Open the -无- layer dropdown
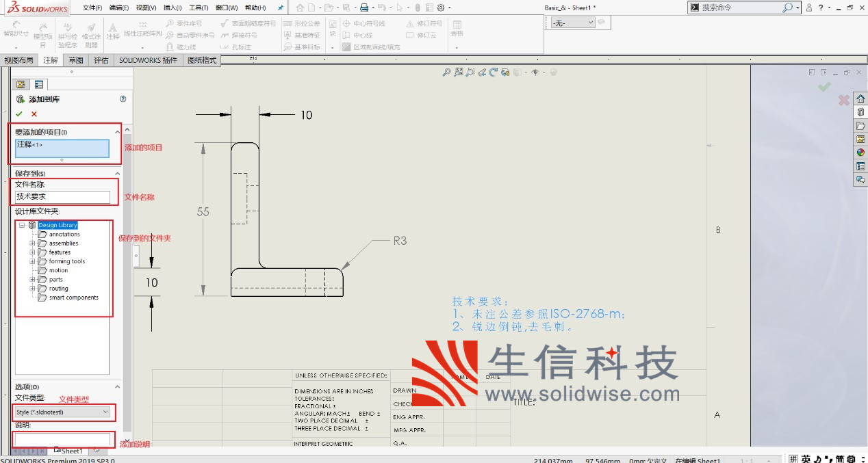 coord(572,23)
